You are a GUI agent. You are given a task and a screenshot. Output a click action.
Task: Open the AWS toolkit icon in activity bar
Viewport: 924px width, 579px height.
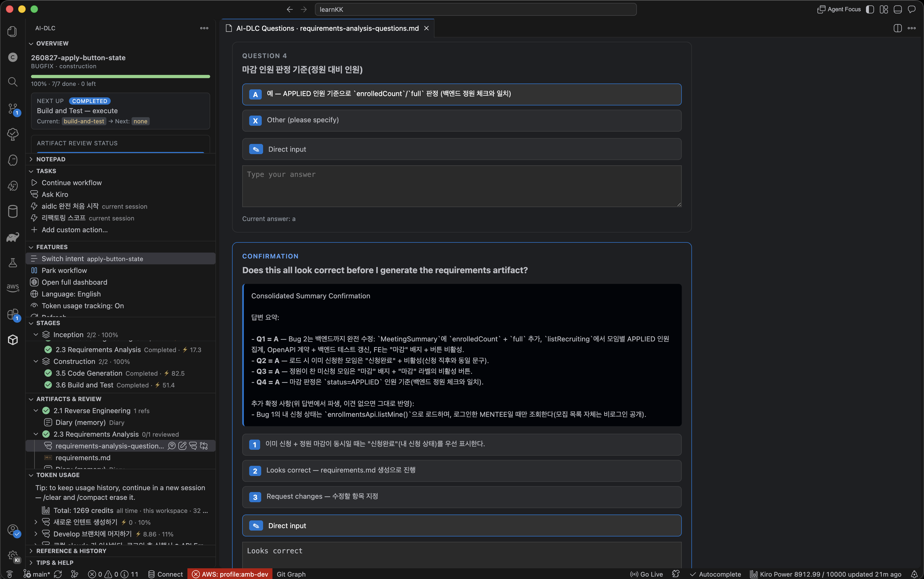[12, 288]
